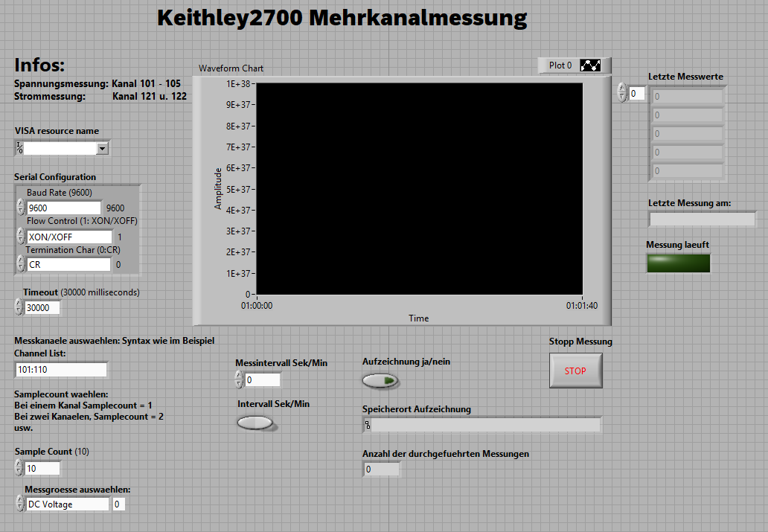This screenshot has width=768, height=532.
Task: Toggle the Intervall Sek/Min switch
Action: pyautogui.click(x=255, y=423)
